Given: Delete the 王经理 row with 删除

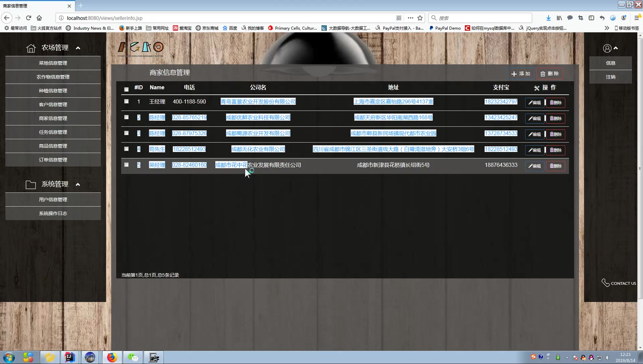Looking at the screenshot, I should coord(556,103).
